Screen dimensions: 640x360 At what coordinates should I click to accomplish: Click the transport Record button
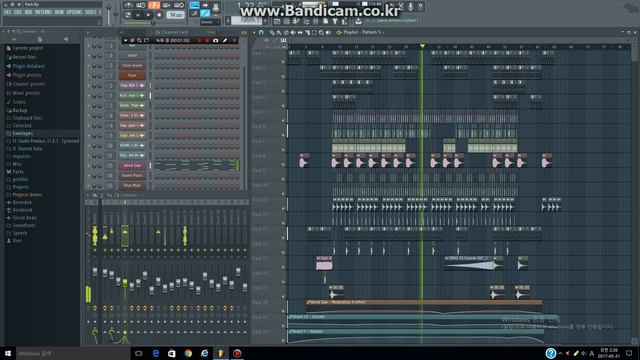(159, 15)
